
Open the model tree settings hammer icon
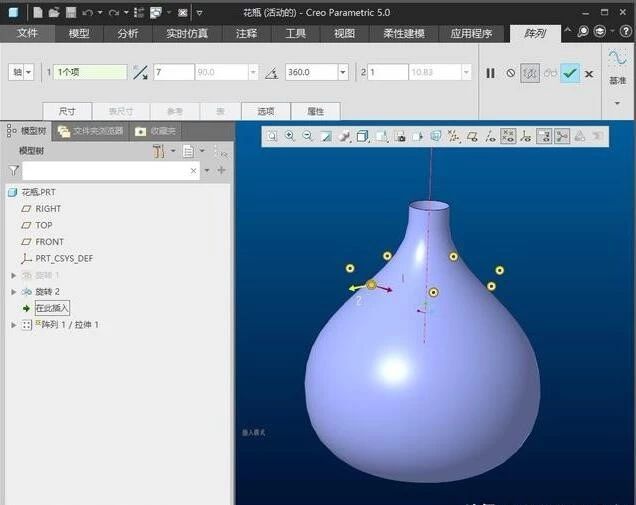(x=159, y=151)
